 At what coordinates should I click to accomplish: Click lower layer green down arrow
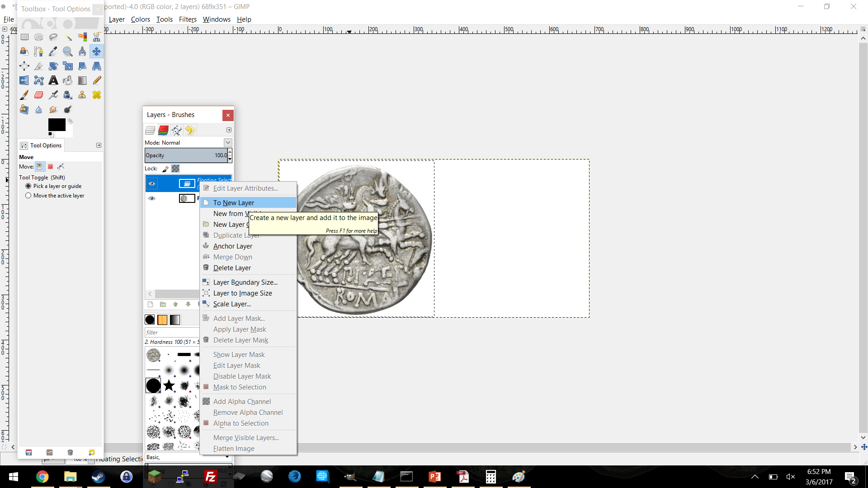[x=188, y=305]
